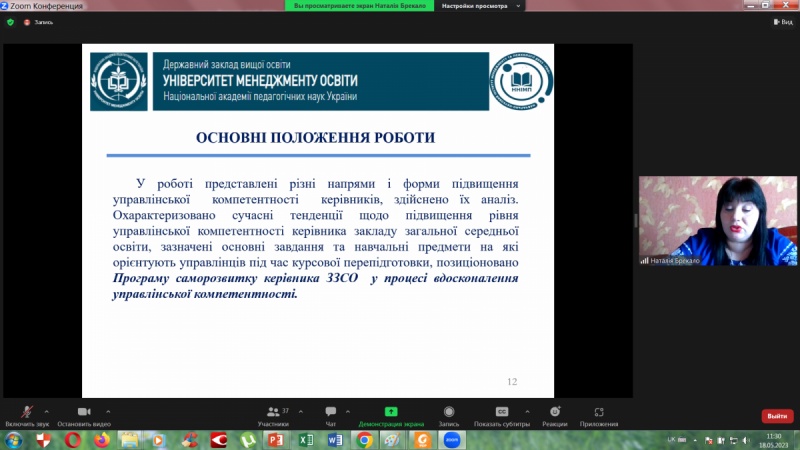Open PowerPoint from the taskbar
This screenshot has height=450, width=800.
277,440
